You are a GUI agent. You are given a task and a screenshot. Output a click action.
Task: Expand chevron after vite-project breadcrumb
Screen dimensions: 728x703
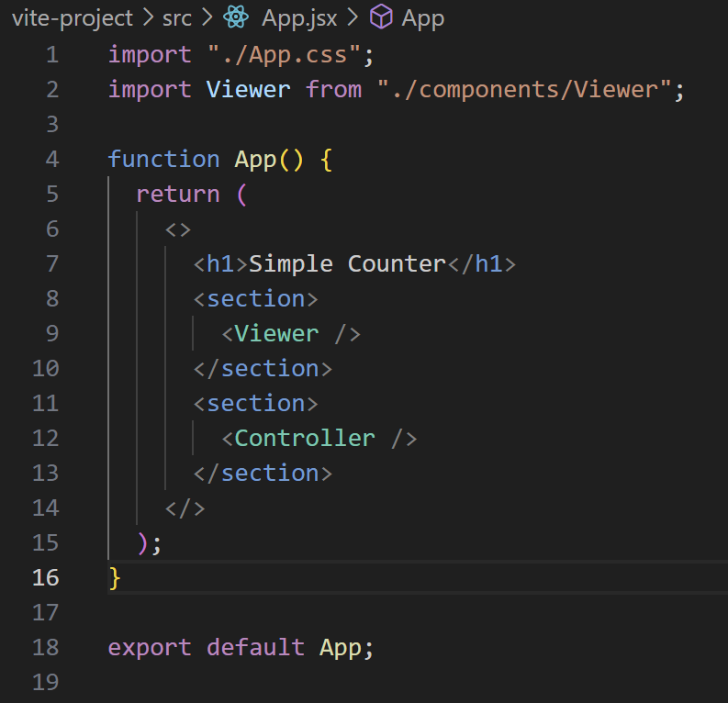coord(148,17)
